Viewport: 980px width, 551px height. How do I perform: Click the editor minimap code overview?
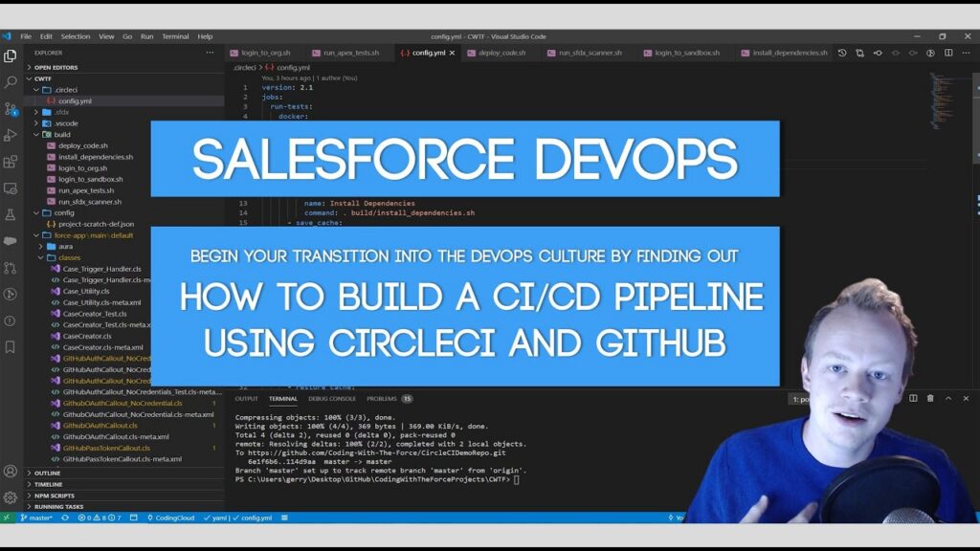(943, 99)
